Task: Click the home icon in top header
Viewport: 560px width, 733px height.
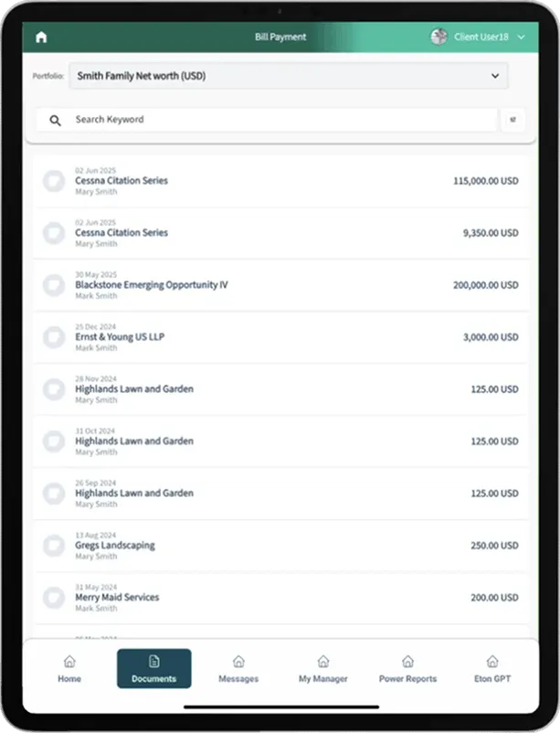Action: pos(40,37)
